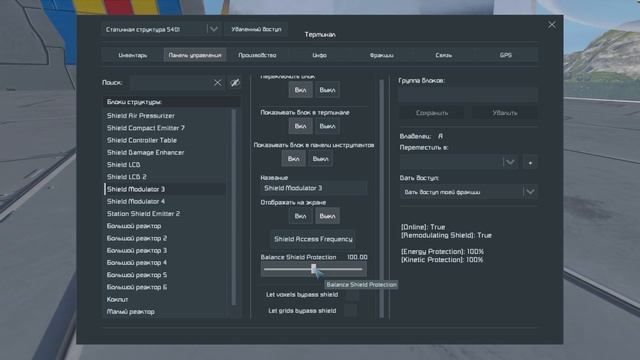The width and height of the screenshot is (640, 360).
Task: Open the Инвентарь tab
Action: [x=133, y=55]
